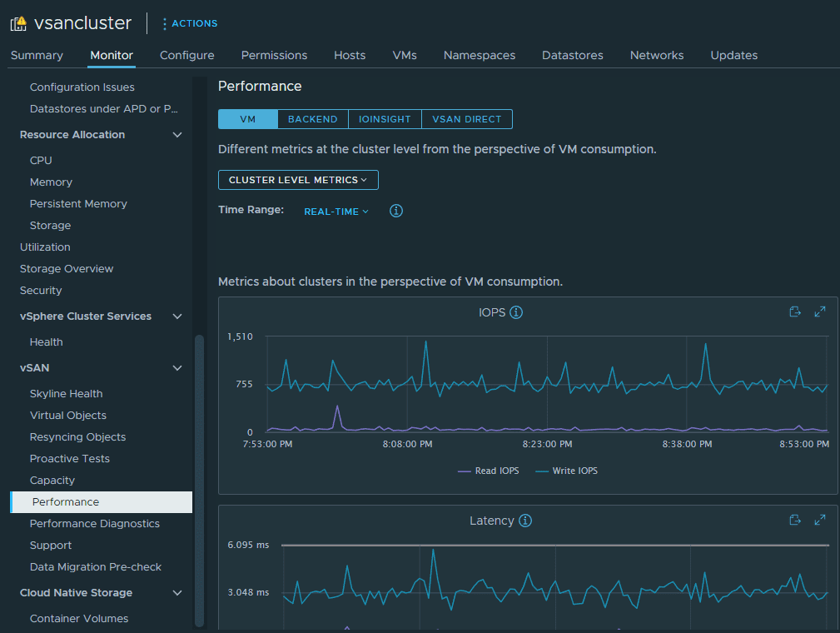Click the vsancluster cluster icon
The image size is (840, 633).
18,24
